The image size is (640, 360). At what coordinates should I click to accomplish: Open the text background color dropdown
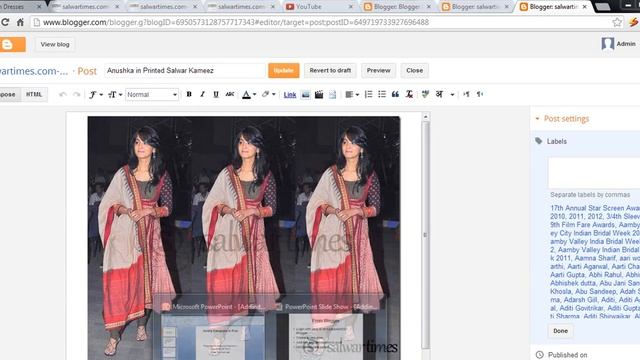268,95
